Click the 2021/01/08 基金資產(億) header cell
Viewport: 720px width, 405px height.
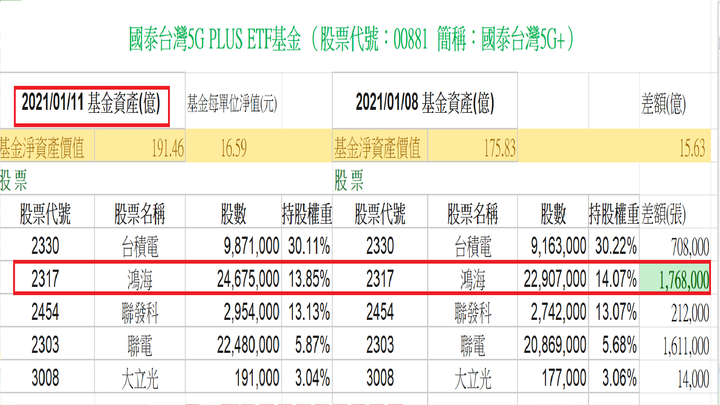coord(425,103)
